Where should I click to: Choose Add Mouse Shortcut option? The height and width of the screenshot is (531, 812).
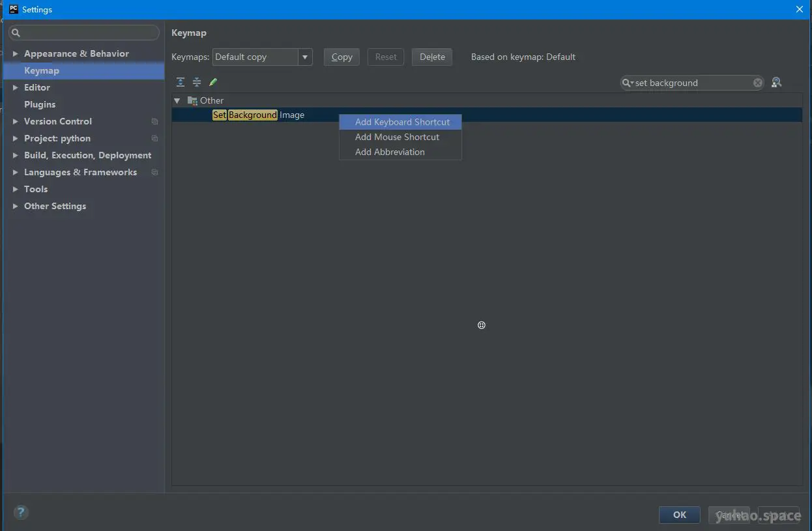pyautogui.click(x=397, y=137)
